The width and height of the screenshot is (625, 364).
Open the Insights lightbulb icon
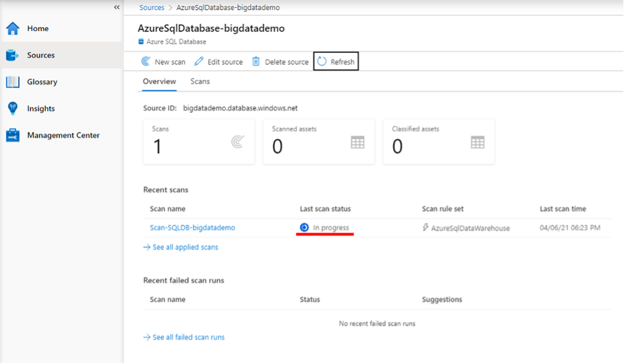13,108
